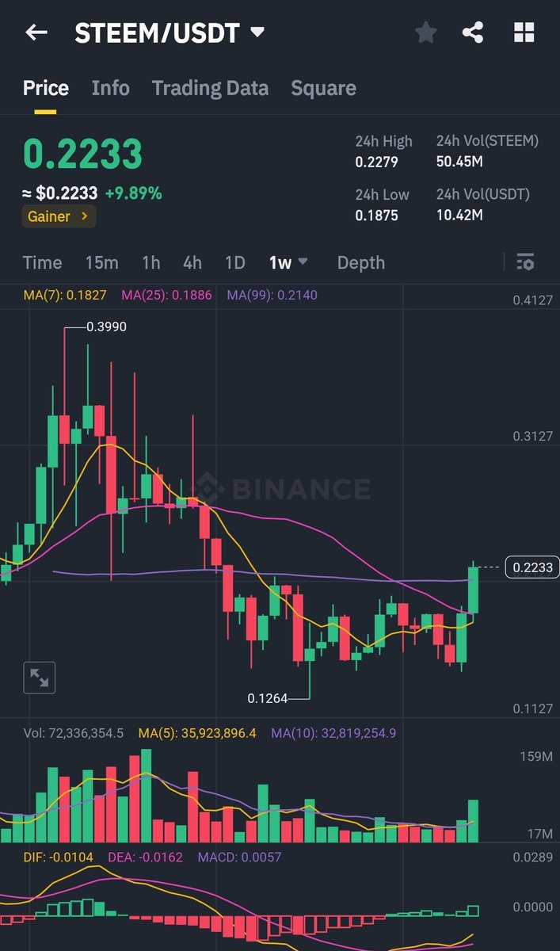Select the 1h chart interval

coord(150,262)
